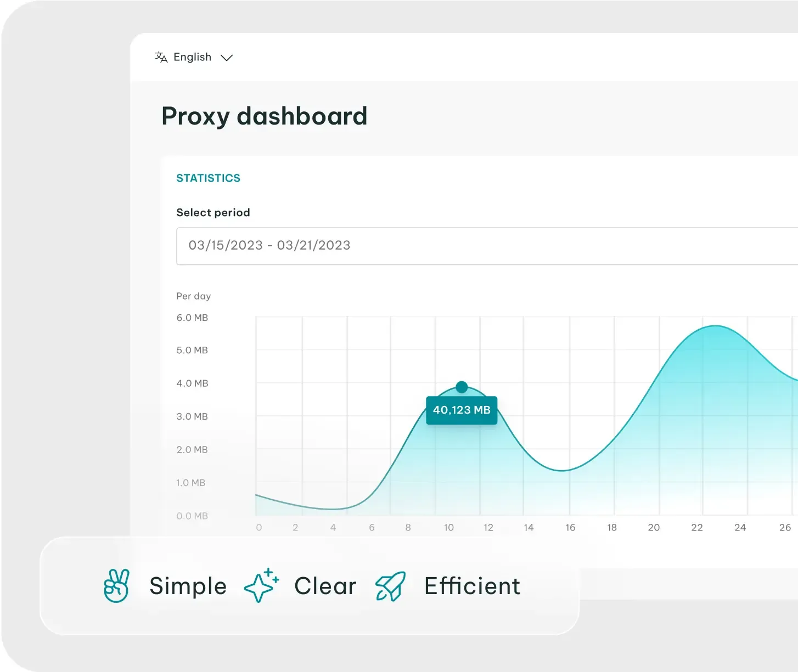Expand language chevron arrow
This screenshot has height=672, width=798.
227,58
